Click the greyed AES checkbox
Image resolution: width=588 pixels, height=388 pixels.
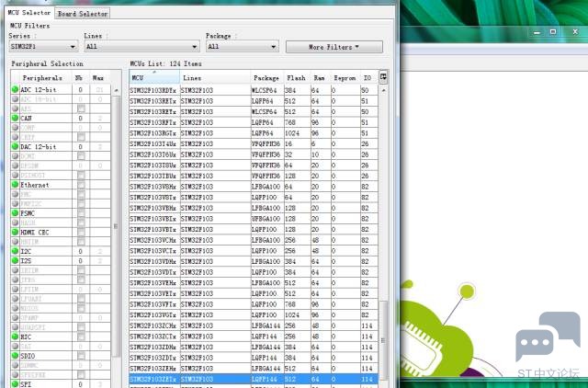click(81, 108)
